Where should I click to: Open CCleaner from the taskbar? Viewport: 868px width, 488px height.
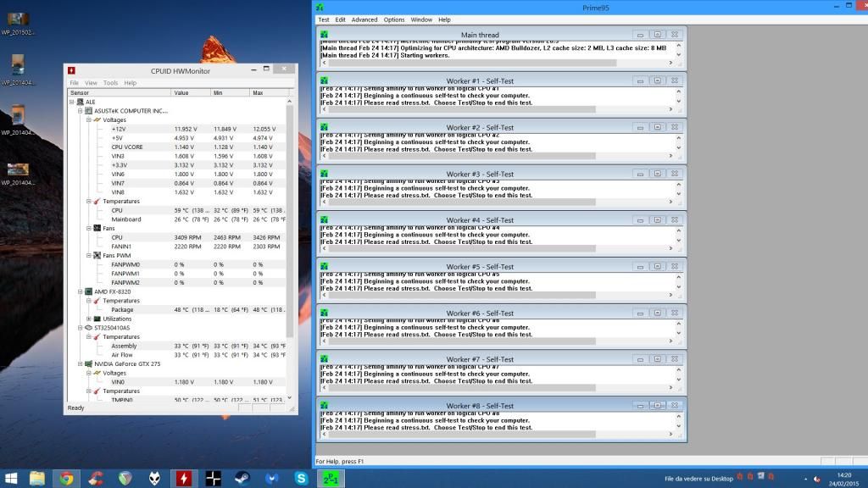[96, 478]
